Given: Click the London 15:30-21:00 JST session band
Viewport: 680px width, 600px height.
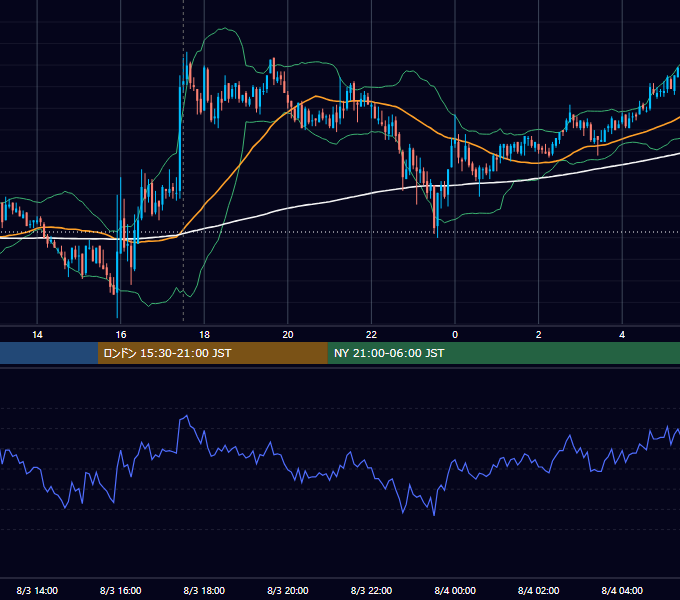Looking at the screenshot, I should (x=212, y=353).
